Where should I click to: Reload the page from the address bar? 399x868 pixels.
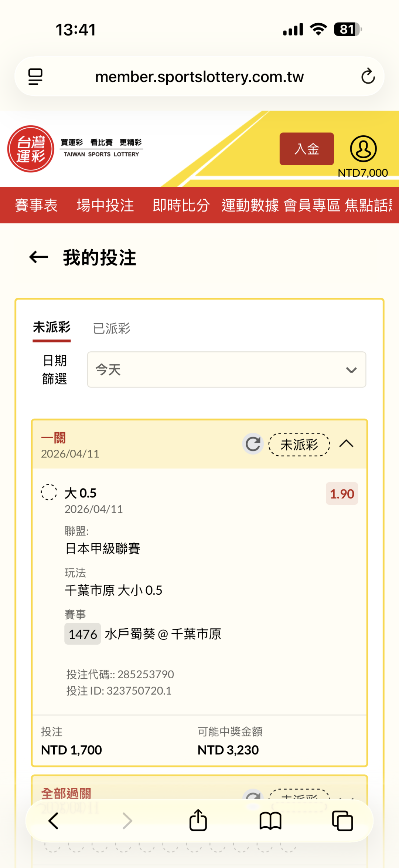point(368,76)
